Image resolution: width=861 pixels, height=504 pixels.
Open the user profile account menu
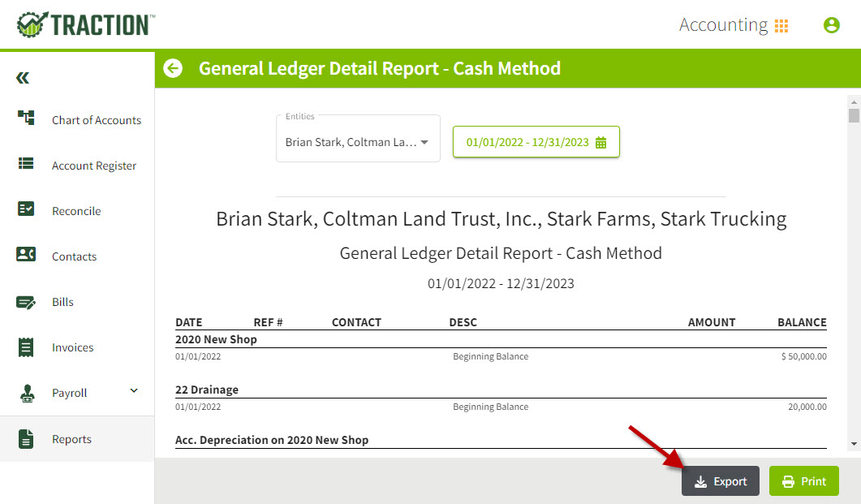pyautogui.click(x=831, y=24)
